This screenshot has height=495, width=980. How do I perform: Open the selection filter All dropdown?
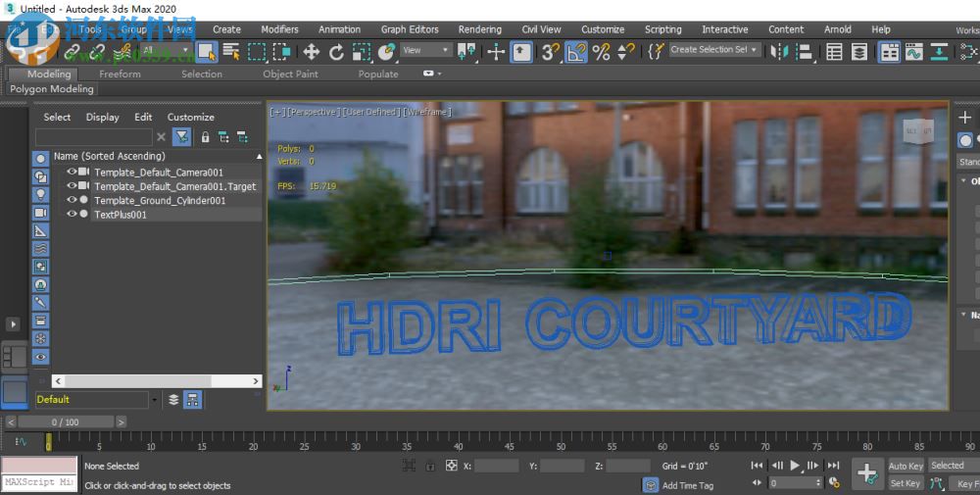click(x=167, y=50)
